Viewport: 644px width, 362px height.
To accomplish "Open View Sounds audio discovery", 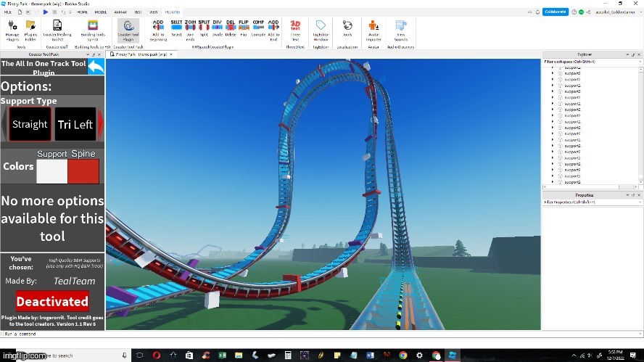I will point(401,30).
